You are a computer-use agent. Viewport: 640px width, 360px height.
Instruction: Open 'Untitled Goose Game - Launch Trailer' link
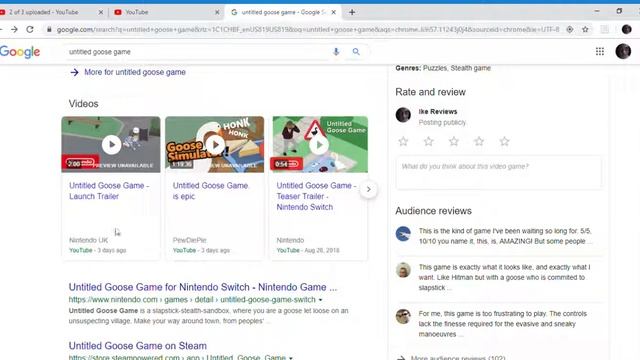(x=109, y=191)
